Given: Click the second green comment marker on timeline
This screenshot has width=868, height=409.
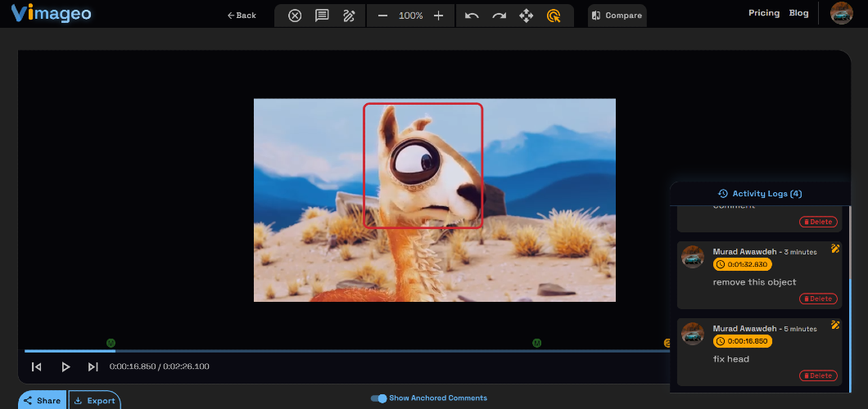Looking at the screenshot, I should point(536,344).
